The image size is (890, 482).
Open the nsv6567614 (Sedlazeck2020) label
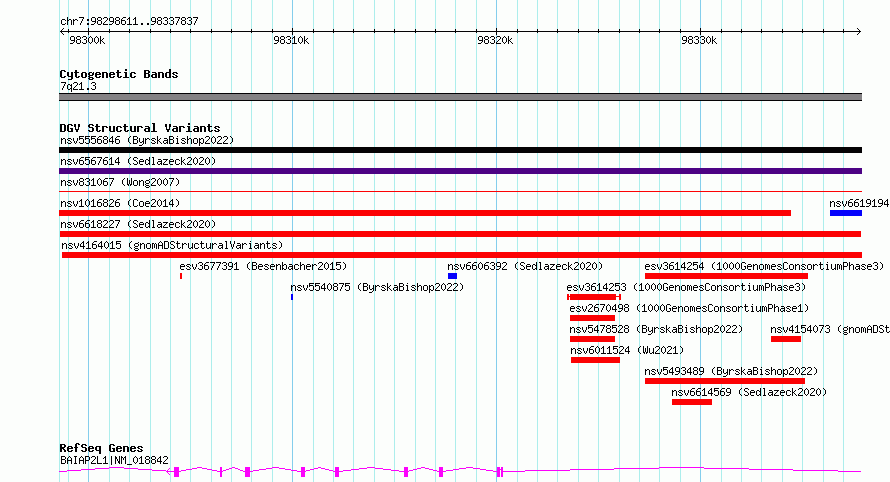click(x=138, y=161)
